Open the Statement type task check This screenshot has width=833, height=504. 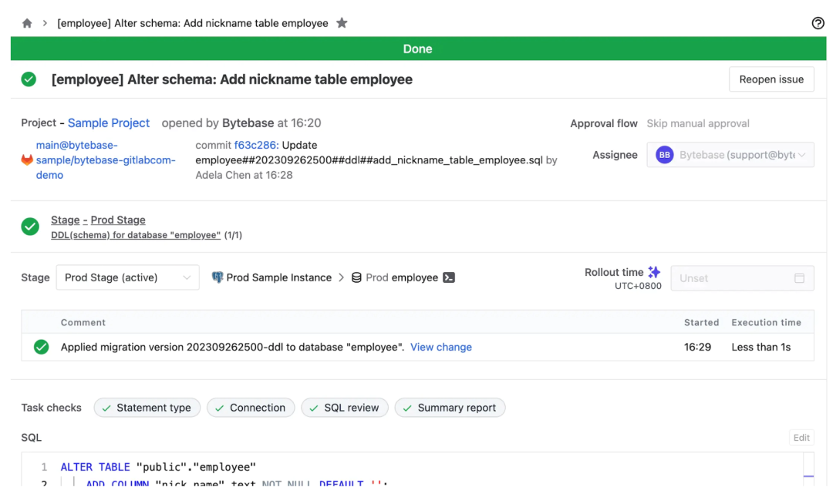147,408
